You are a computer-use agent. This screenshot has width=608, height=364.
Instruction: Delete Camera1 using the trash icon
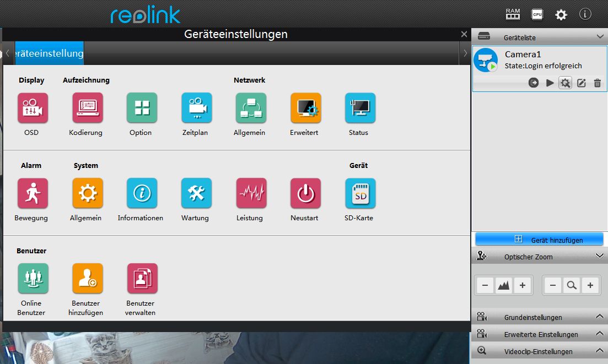(x=597, y=83)
